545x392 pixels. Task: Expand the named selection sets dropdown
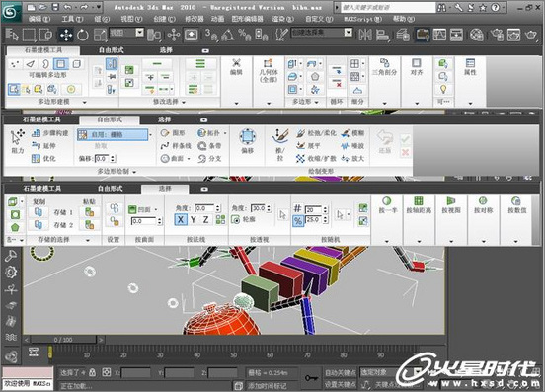click(322, 33)
